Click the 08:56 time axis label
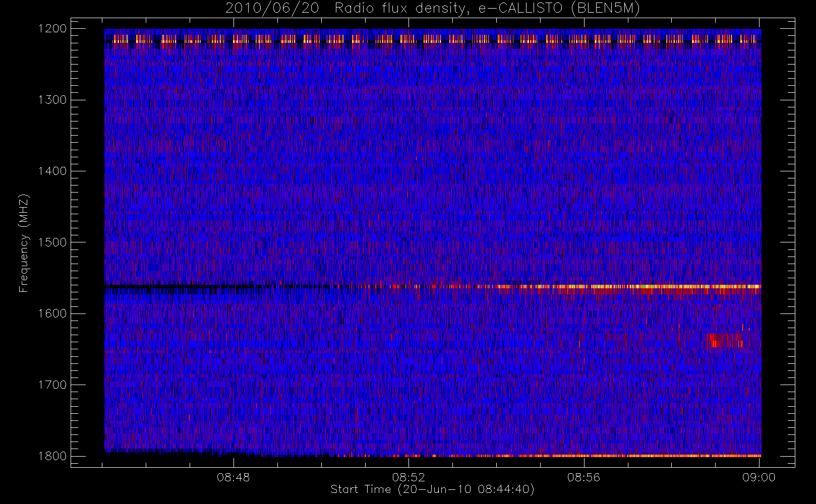 point(584,477)
